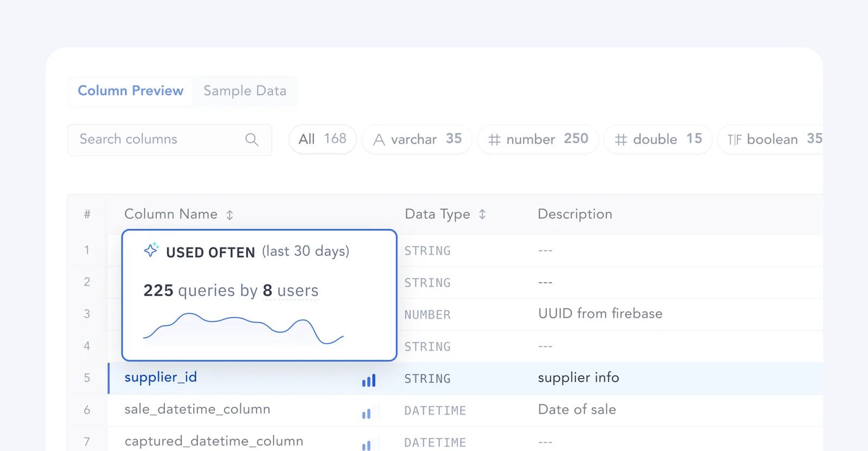Switch to Column Preview tab
The height and width of the screenshot is (451, 868).
(x=130, y=91)
